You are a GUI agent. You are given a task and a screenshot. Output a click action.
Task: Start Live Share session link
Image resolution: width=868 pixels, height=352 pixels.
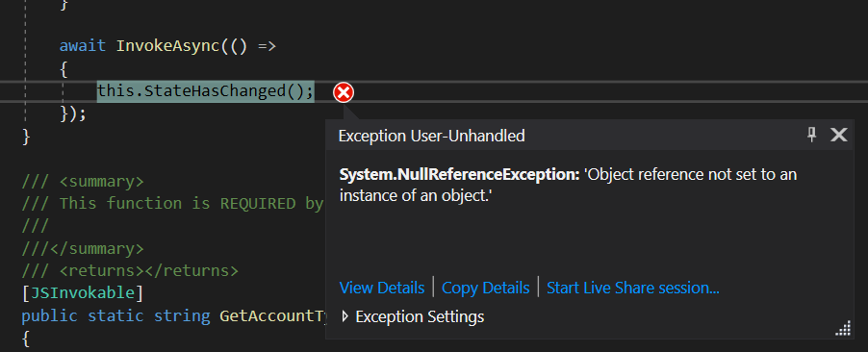(x=633, y=288)
